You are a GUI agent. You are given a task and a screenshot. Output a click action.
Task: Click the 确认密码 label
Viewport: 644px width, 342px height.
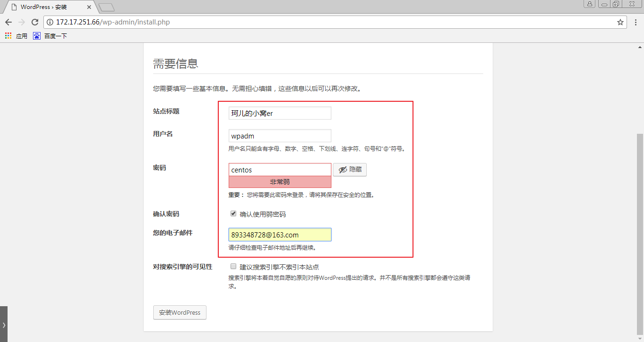[x=166, y=214]
